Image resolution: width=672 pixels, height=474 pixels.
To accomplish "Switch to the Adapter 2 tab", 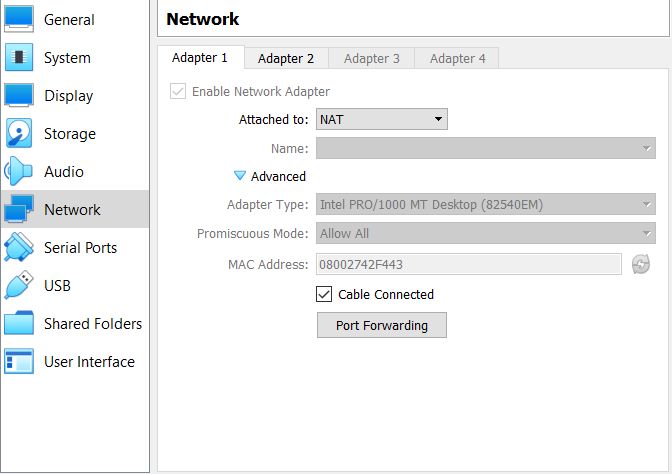I will (286, 58).
